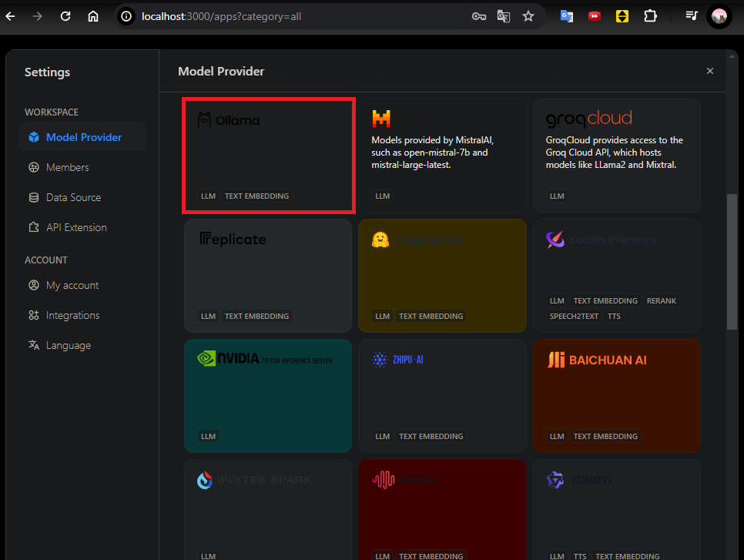Click the Language translate icon in sidebar
The width and height of the screenshot is (744, 560).
click(34, 345)
